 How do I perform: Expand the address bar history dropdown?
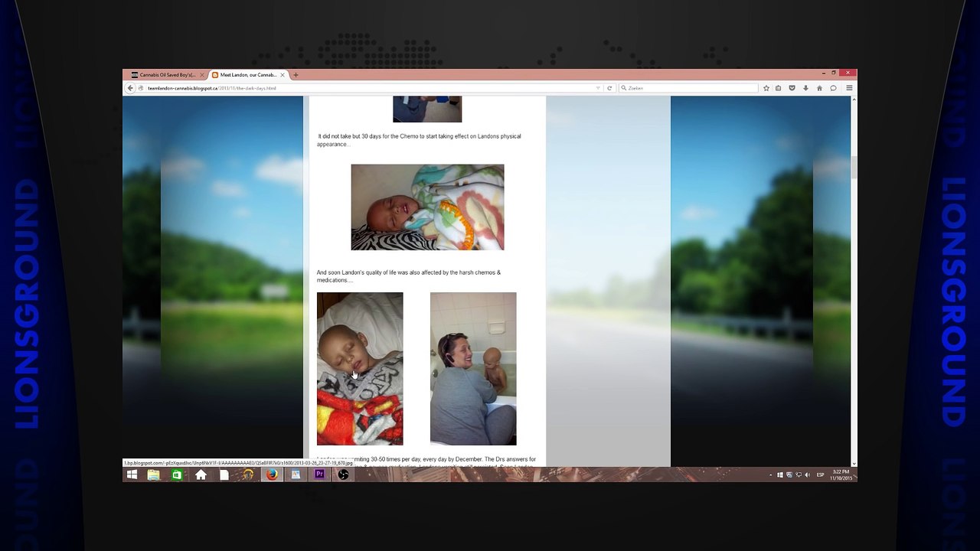[x=598, y=88]
